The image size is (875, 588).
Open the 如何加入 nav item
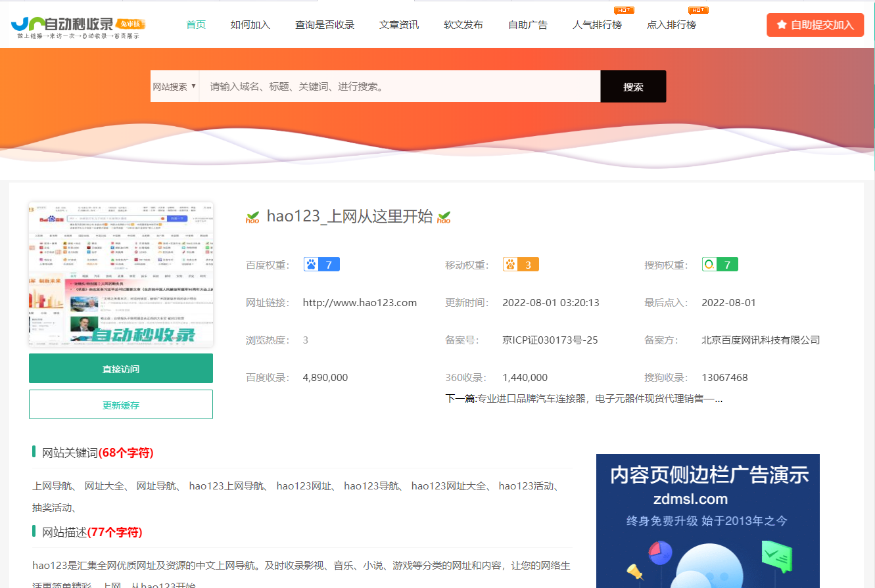pyautogui.click(x=250, y=25)
